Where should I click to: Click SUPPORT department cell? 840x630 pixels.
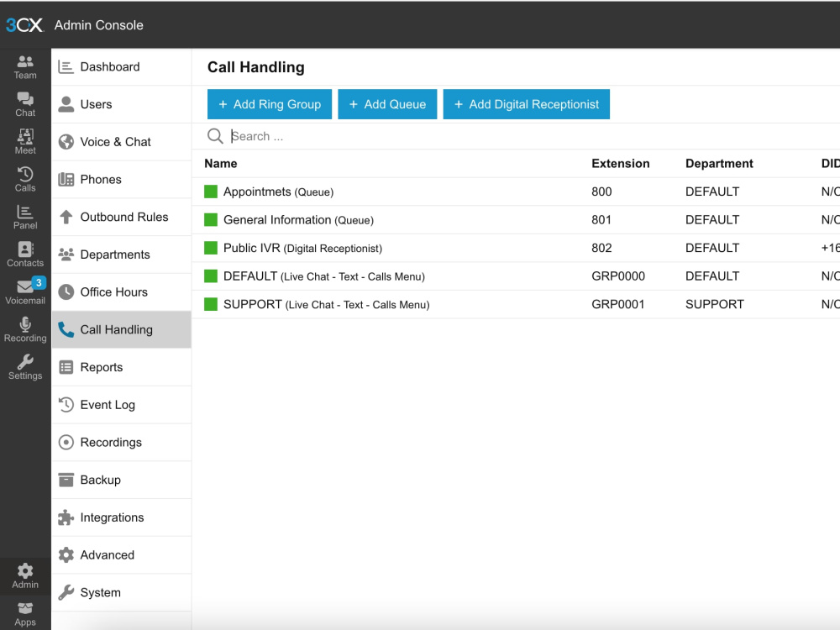[715, 304]
